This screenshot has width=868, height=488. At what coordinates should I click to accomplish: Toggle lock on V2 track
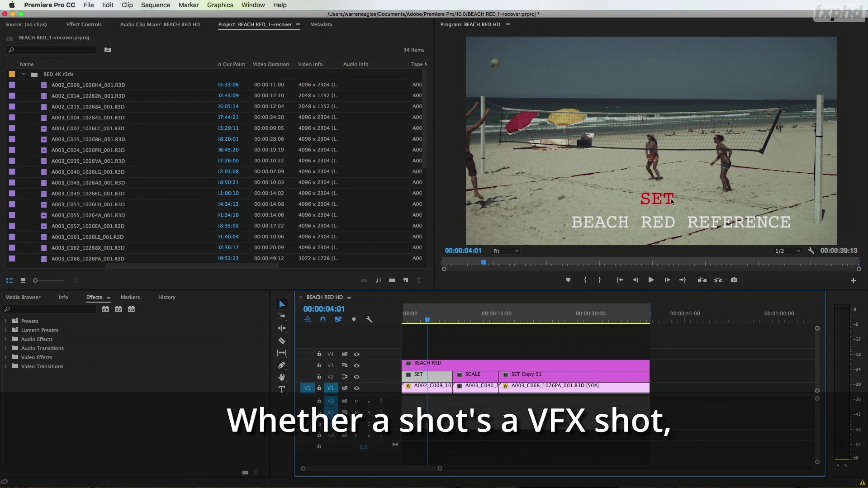pyautogui.click(x=319, y=377)
